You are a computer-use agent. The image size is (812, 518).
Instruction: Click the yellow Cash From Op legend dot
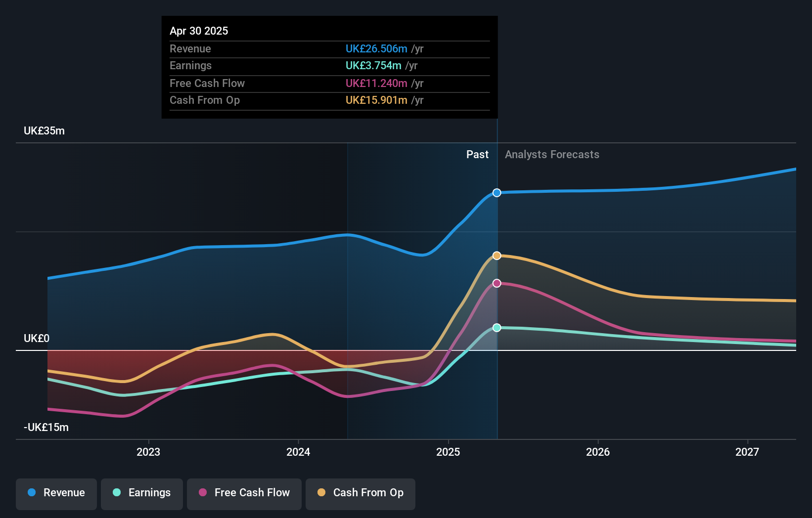pos(321,493)
